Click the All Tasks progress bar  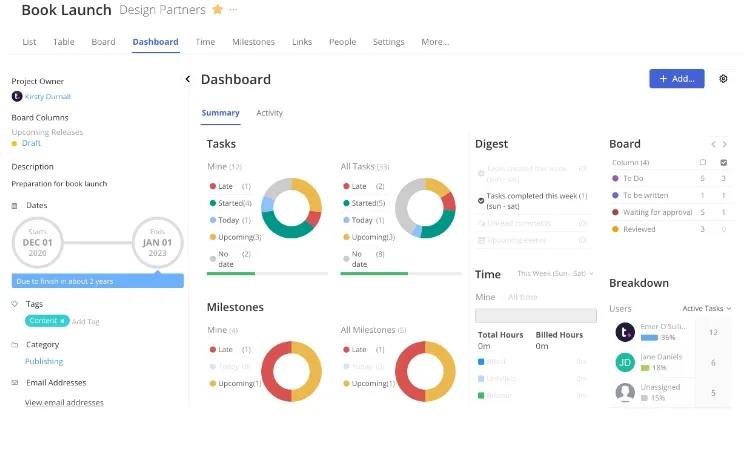(401, 273)
